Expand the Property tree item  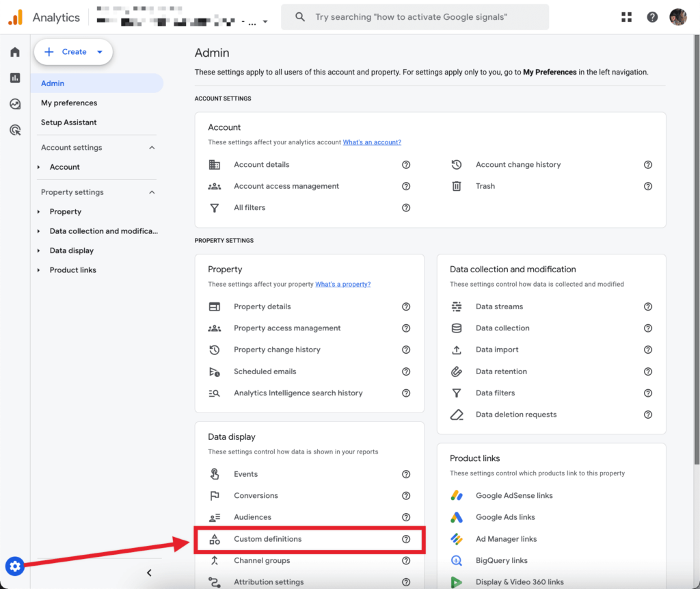[x=39, y=211]
